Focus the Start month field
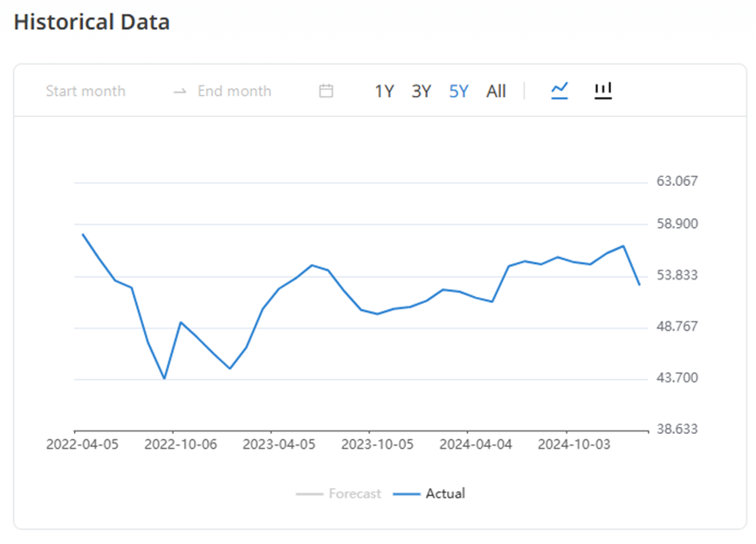 tap(86, 91)
